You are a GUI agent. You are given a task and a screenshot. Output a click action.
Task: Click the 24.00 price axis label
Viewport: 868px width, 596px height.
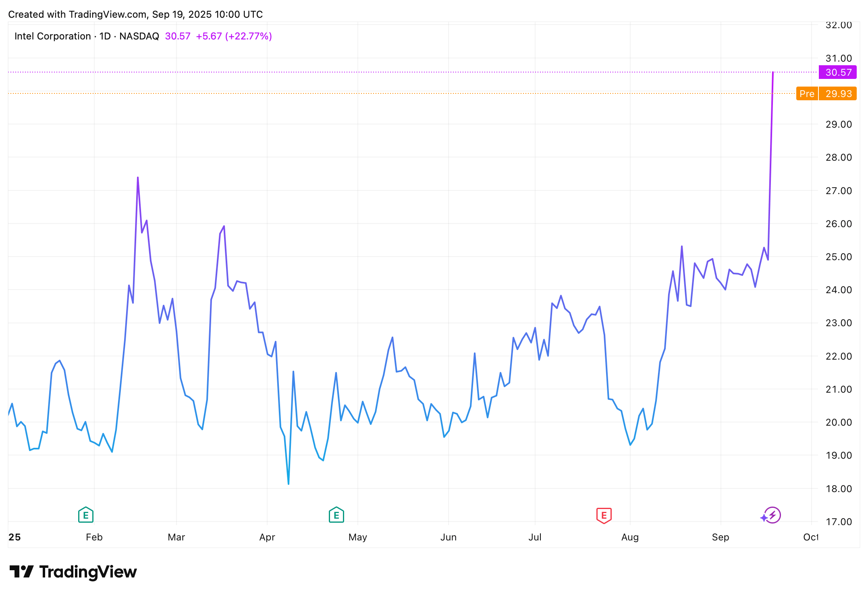point(839,290)
